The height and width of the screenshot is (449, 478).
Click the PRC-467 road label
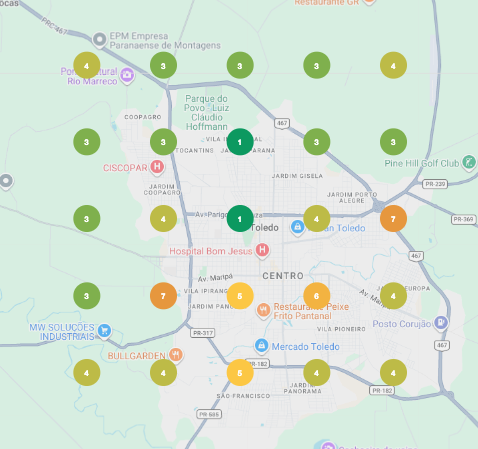(54, 26)
